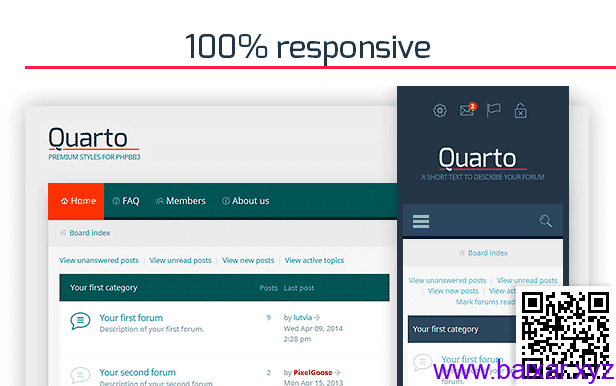Click the speech bubble icon of second forum
This screenshot has width=616, height=386.
click(x=80, y=375)
